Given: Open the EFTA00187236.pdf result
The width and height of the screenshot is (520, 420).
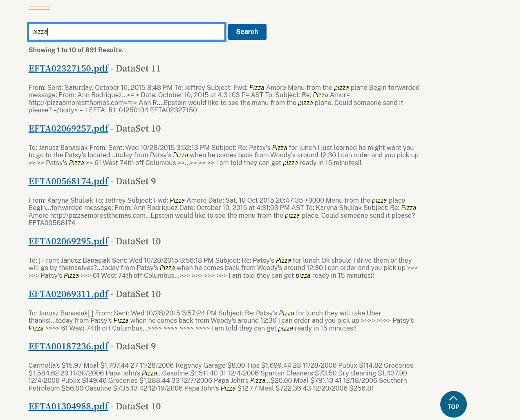Looking at the screenshot, I should [x=68, y=346].
